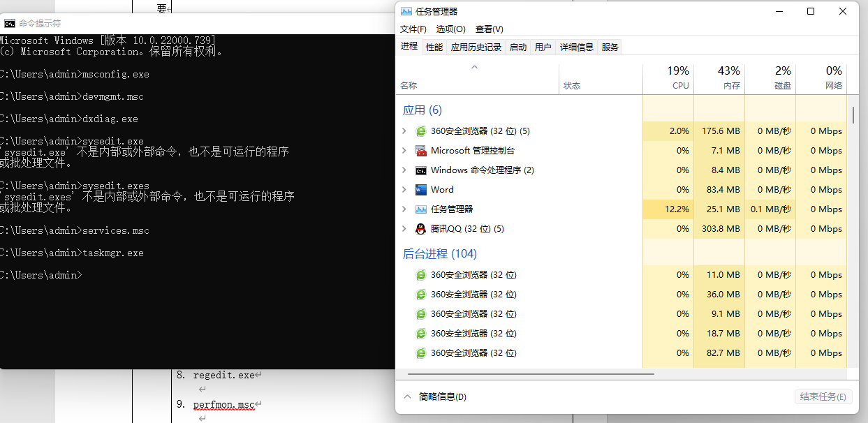Click the msconfig.exe line in Command Prompt
This screenshot has height=423, width=868.
[75, 74]
